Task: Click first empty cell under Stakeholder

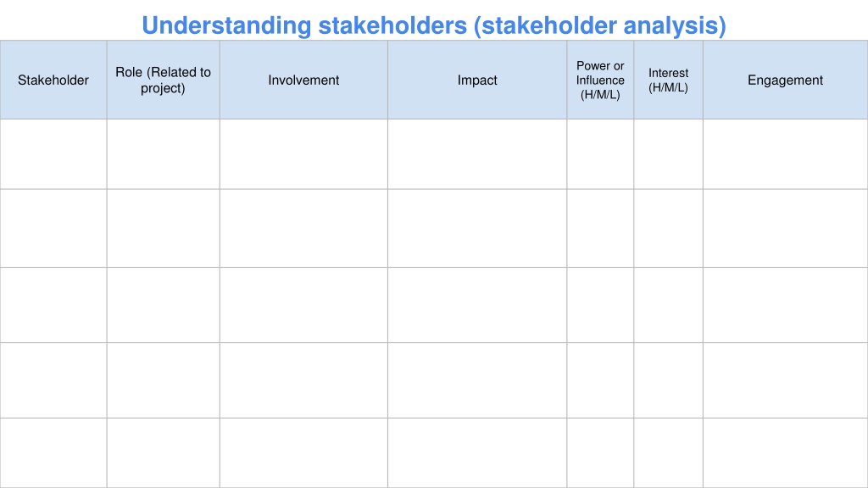Action: pyautogui.click(x=53, y=154)
